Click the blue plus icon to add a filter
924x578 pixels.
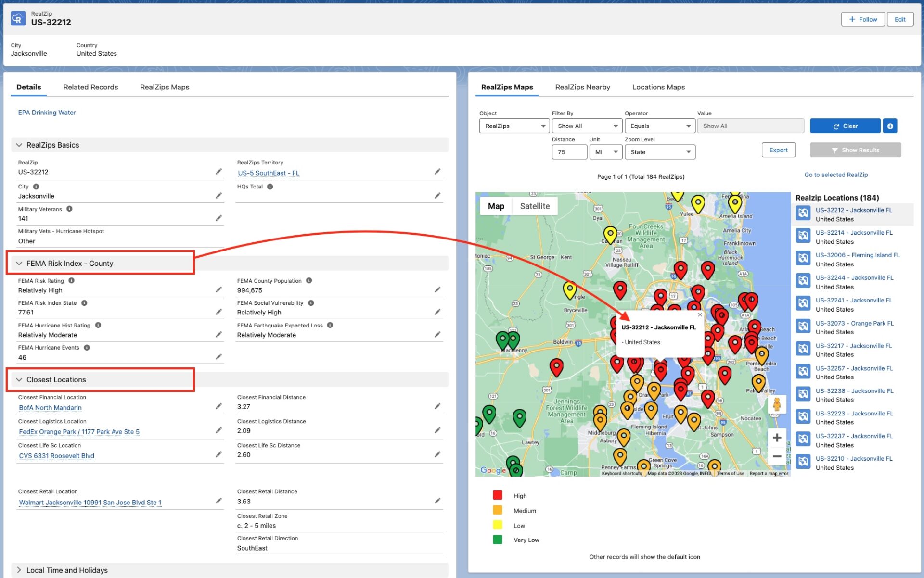(x=890, y=126)
